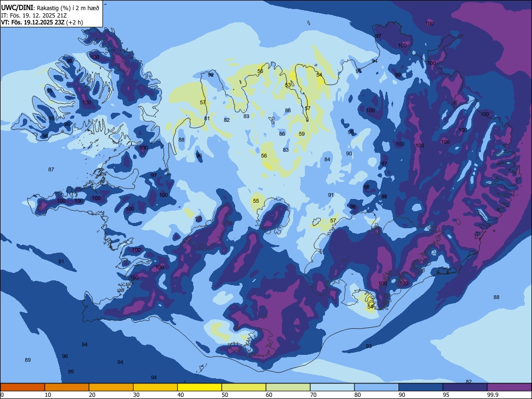
Task: Click the 70–80 pale blue legend swatch
Action: coord(332,387)
